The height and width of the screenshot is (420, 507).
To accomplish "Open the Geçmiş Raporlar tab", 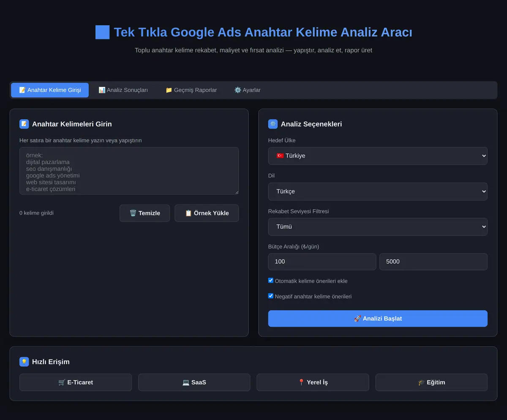I will tap(191, 90).
